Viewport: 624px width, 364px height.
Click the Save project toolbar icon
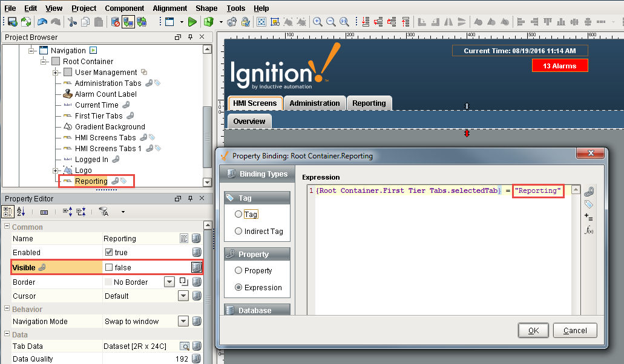[x=11, y=22]
